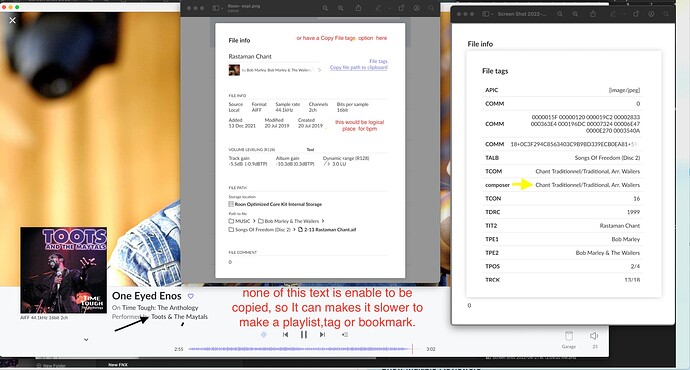
Task: Seek within the waveform progress bar
Action: pyautogui.click(x=301, y=349)
